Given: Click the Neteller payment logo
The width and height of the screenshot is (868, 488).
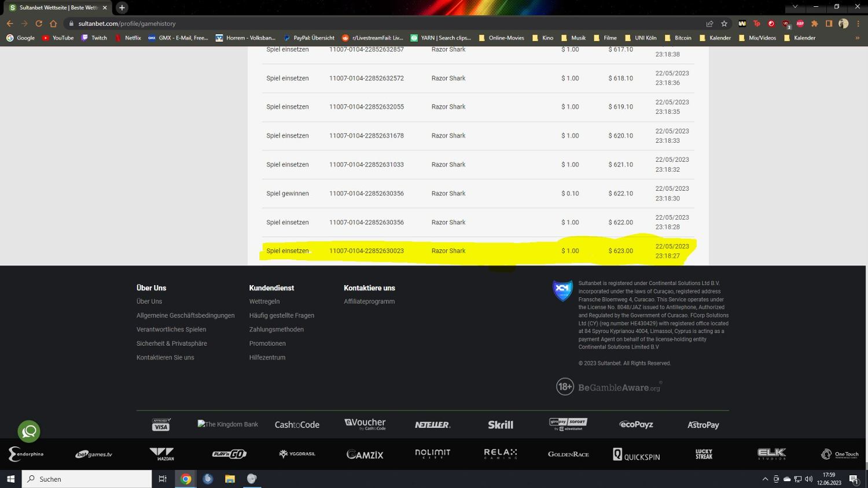Looking at the screenshot, I should coord(432,425).
